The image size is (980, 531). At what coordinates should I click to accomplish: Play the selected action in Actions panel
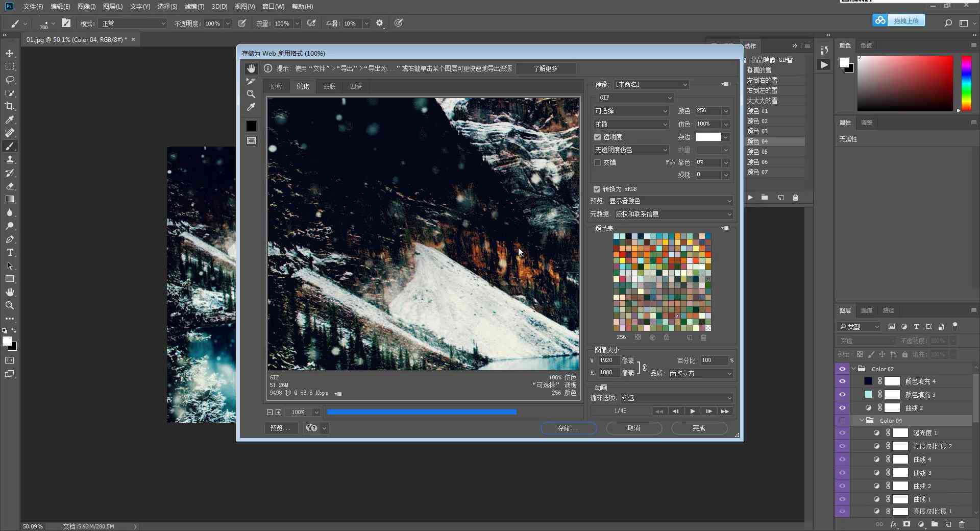tap(750, 197)
